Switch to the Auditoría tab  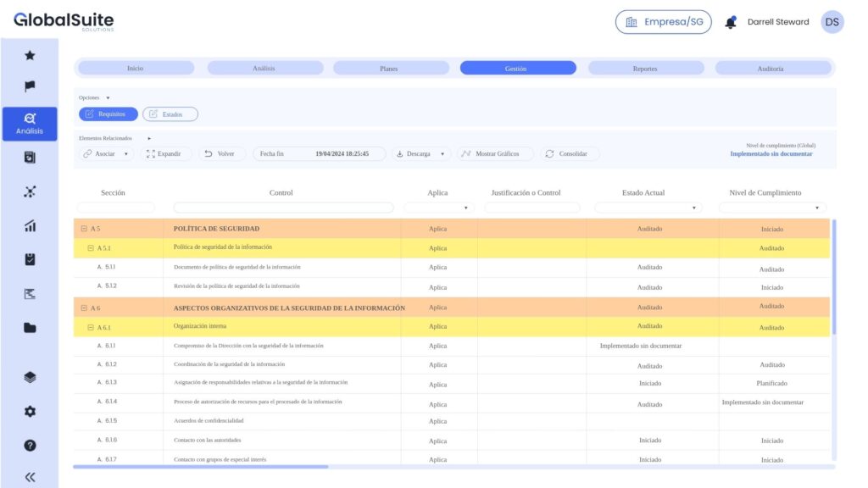(x=771, y=69)
